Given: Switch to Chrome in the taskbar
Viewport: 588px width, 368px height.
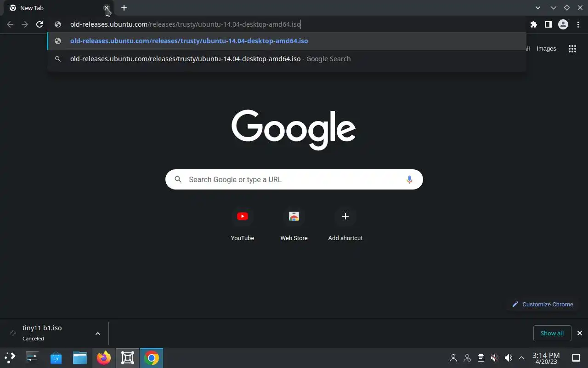Looking at the screenshot, I should [152, 358].
